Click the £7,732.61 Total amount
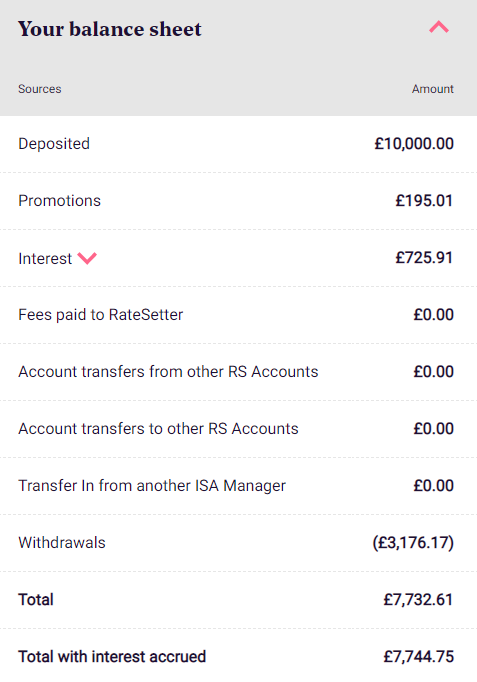The image size is (477, 682). (418, 600)
